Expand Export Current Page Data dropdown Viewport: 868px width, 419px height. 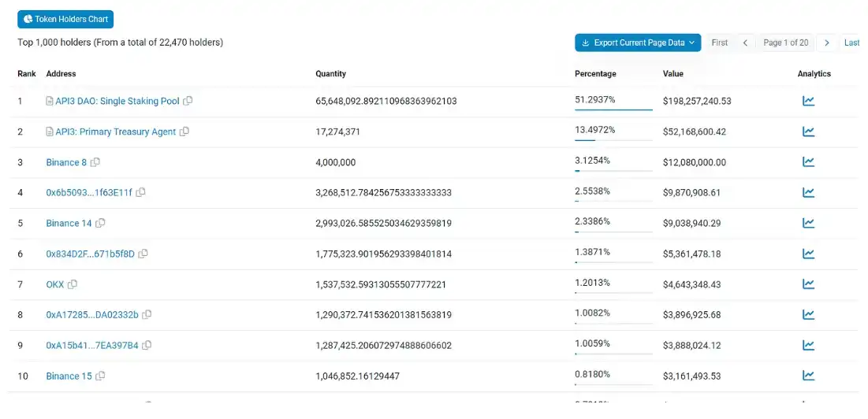(638, 43)
